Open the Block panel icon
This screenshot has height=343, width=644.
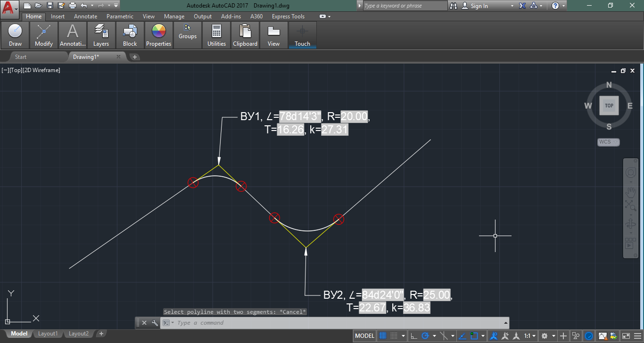coord(130,35)
